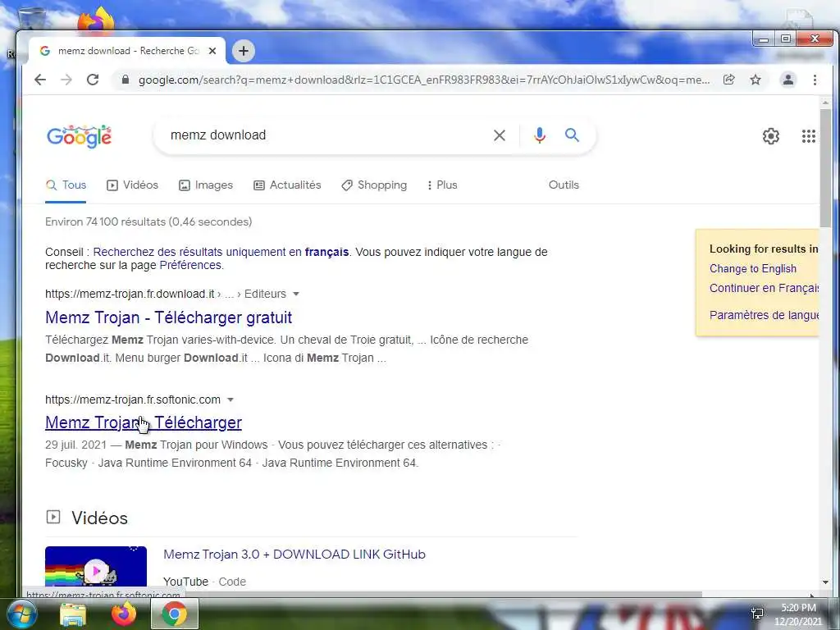
Task: Open Google search settings gear
Action: [771, 136]
